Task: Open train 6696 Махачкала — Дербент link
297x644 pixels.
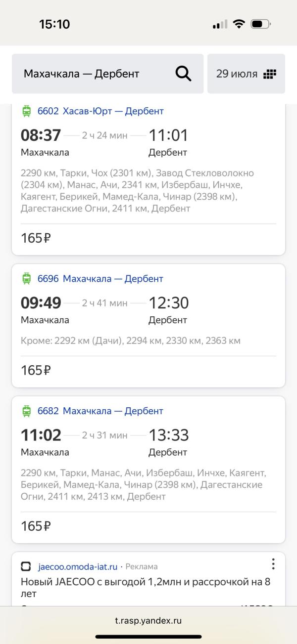Action: 100,279
